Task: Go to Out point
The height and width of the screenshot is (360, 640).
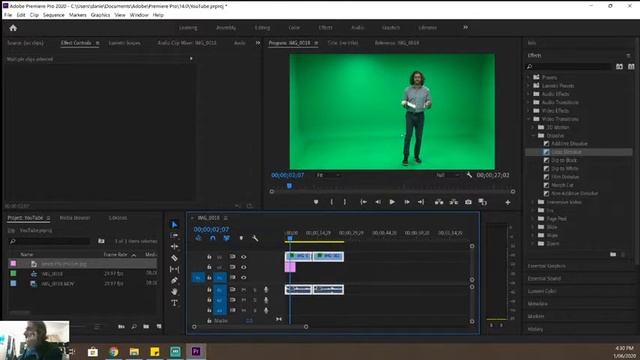Action: tap(421, 202)
